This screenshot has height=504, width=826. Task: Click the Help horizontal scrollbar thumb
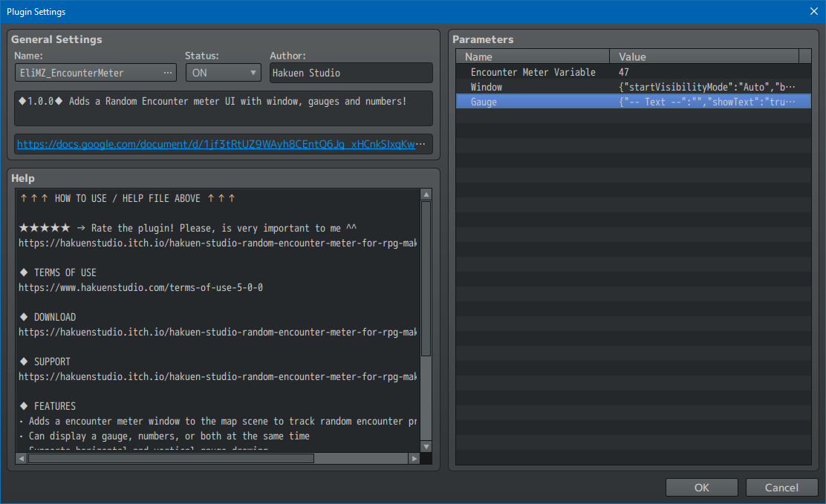pyautogui.click(x=171, y=459)
